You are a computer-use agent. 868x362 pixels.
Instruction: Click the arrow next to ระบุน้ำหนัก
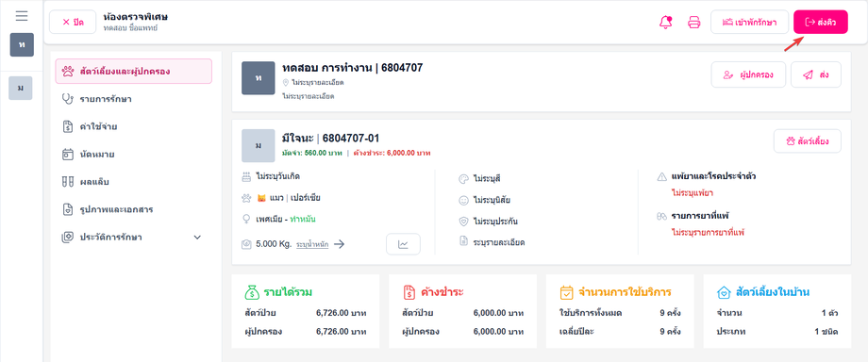point(340,244)
